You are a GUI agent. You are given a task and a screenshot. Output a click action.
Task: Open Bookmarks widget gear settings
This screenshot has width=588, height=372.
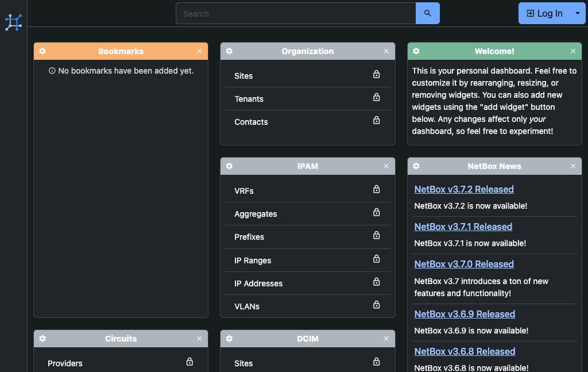point(42,51)
